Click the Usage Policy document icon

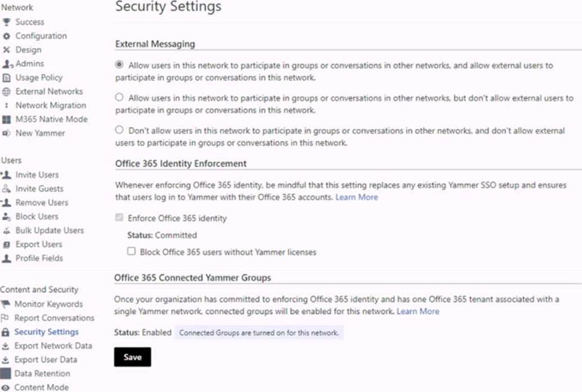7,78
